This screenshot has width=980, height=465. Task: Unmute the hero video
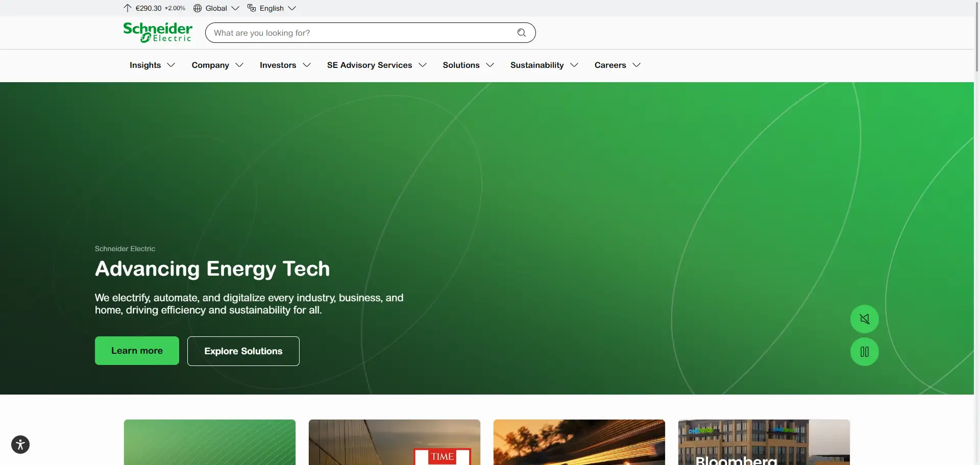click(865, 319)
